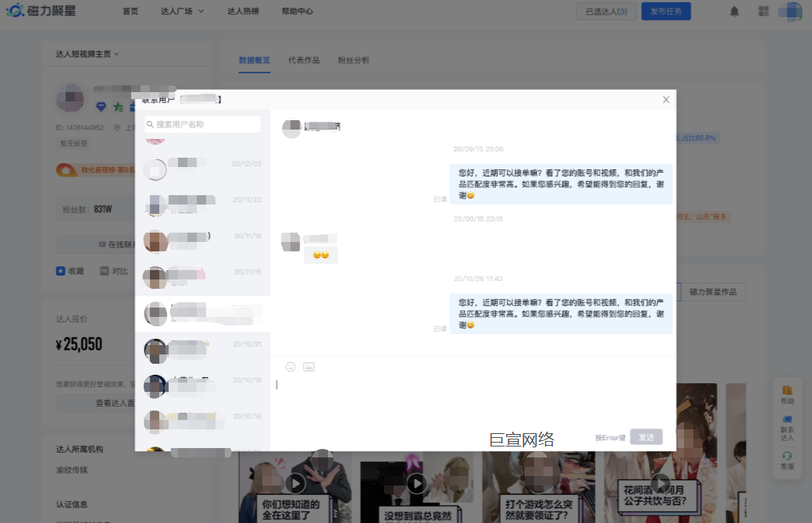Switch to the 代表作品 tab

(x=304, y=59)
